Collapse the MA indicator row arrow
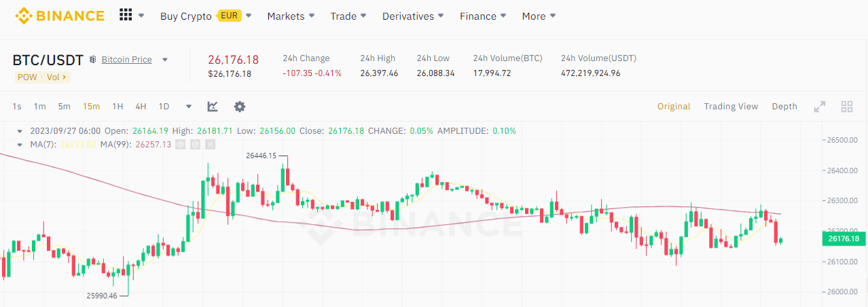Viewport: 868px width, 307px height. point(21,144)
